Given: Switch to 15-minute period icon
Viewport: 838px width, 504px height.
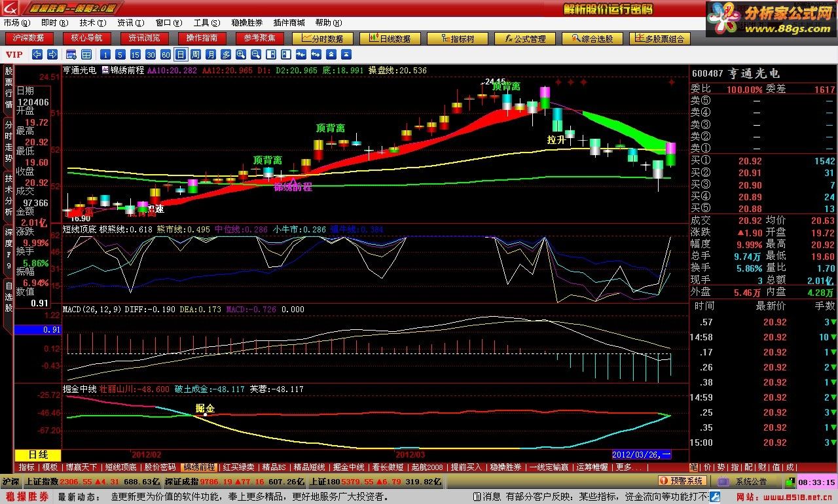Looking at the screenshot, I should pyautogui.click(x=136, y=54).
